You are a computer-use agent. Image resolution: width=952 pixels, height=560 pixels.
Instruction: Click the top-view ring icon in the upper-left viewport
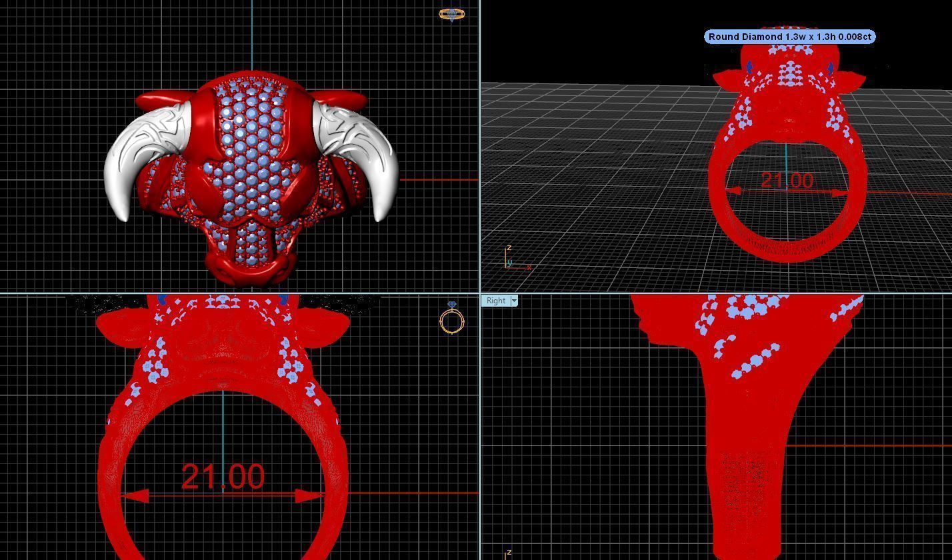pos(452,14)
